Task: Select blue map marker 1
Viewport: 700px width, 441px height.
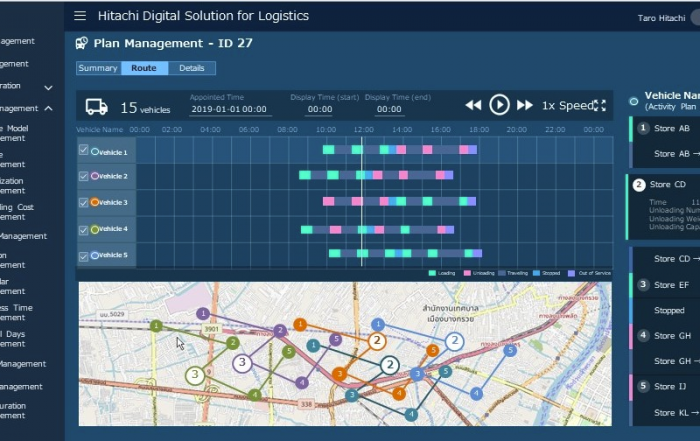Action: coord(378,325)
